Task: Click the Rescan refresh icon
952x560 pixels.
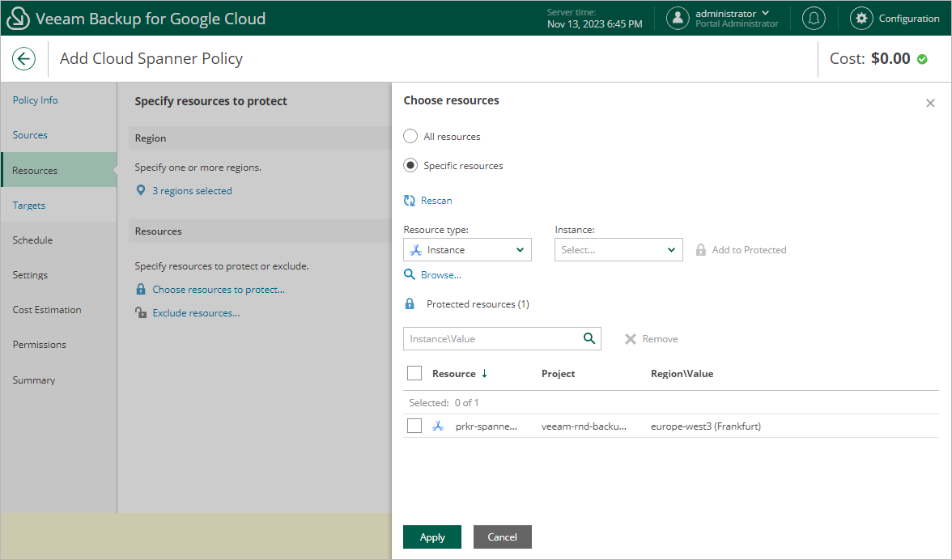Action: click(410, 201)
